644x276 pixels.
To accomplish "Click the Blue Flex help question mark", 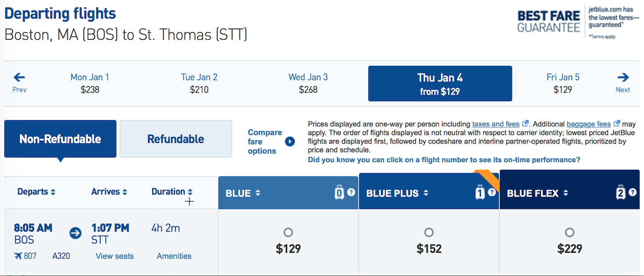I will (633, 192).
